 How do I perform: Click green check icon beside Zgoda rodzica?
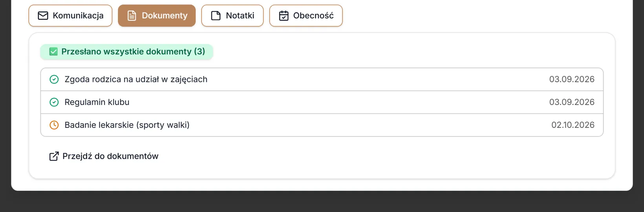(x=54, y=80)
